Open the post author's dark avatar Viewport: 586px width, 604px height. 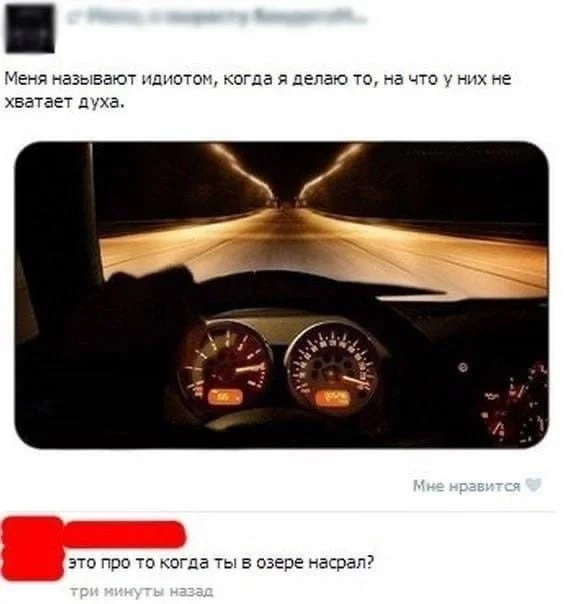pos(30,29)
